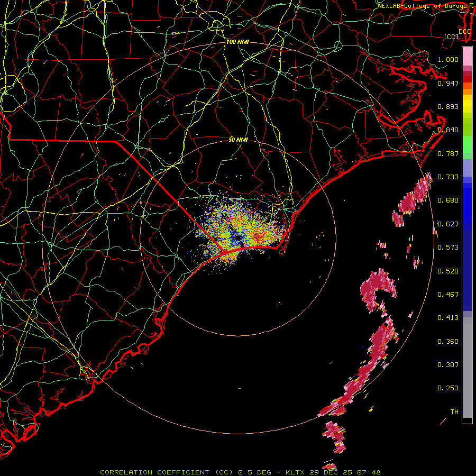The image size is (476, 476).
Task: Click the "NEXLAB-College of DuPage" header text
Action: click(423, 6)
